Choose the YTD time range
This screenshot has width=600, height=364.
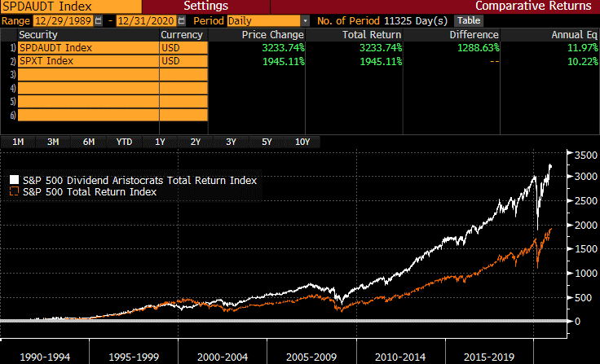[124, 142]
